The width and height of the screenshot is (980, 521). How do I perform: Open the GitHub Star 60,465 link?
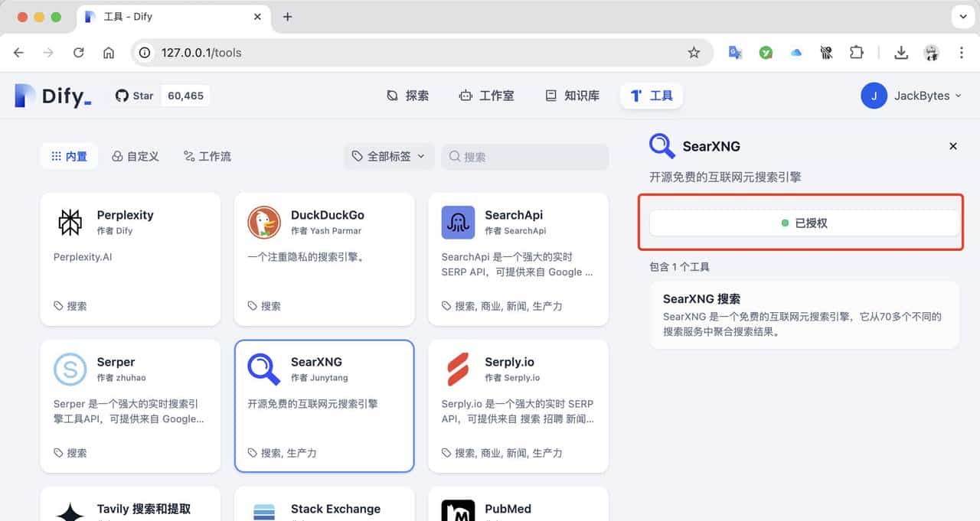[x=160, y=95]
